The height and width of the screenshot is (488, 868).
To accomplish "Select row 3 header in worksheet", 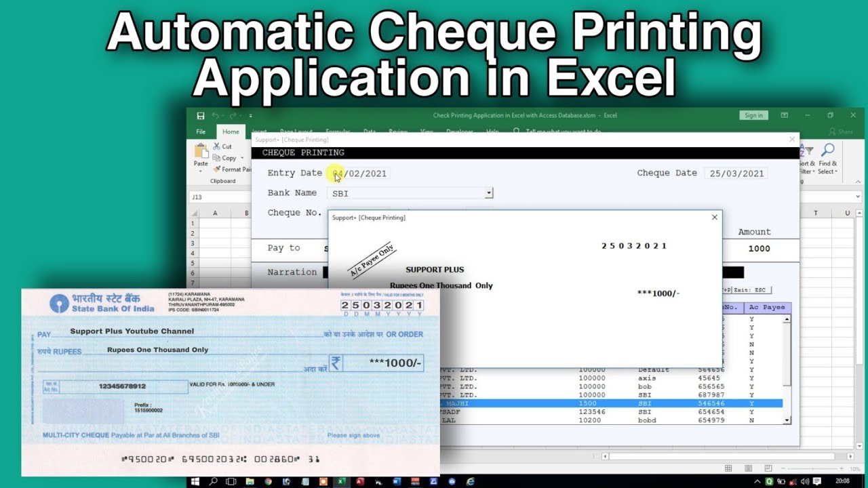I will [193, 242].
